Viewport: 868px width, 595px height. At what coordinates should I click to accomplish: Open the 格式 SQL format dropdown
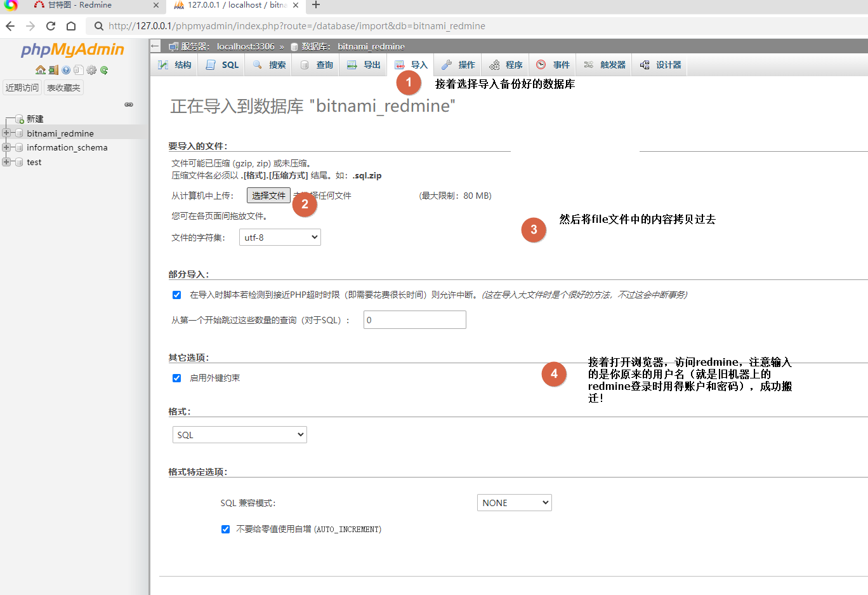[x=240, y=435]
